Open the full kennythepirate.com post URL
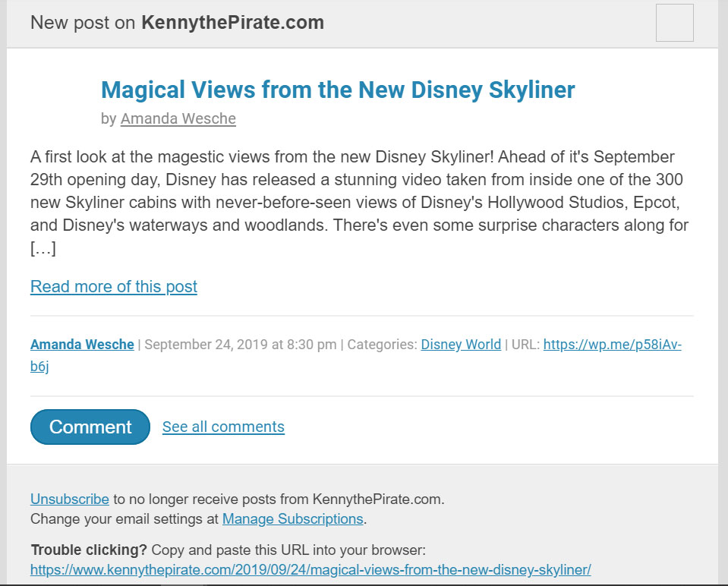 click(x=310, y=570)
